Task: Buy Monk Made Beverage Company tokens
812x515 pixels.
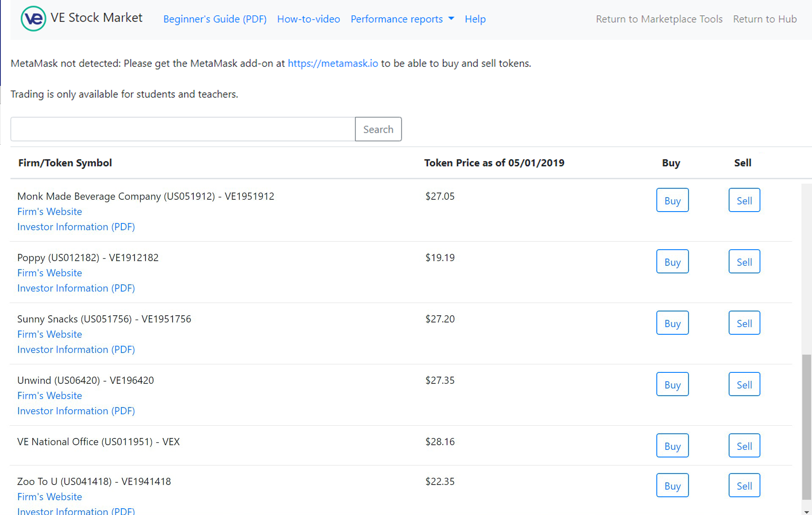Action: coord(672,200)
